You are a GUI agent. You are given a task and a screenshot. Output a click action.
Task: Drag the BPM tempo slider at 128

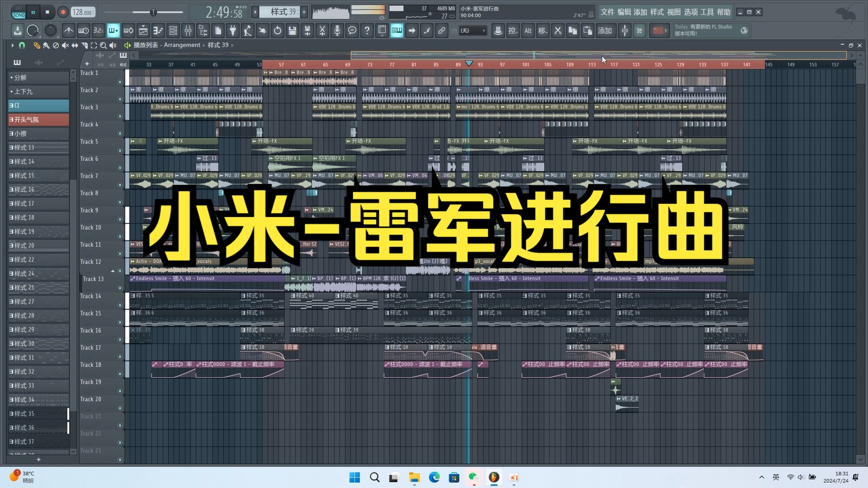coord(82,11)
